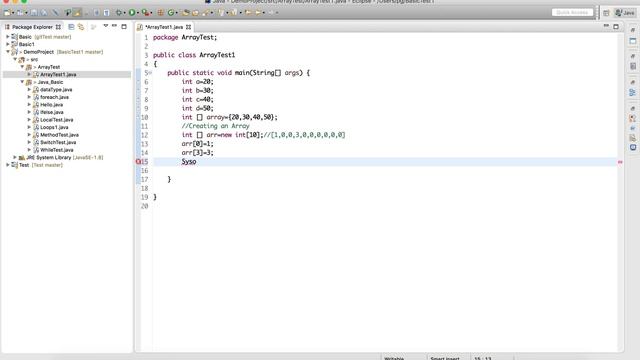Open the dropdown arrow next to Run

pos(138,13)
